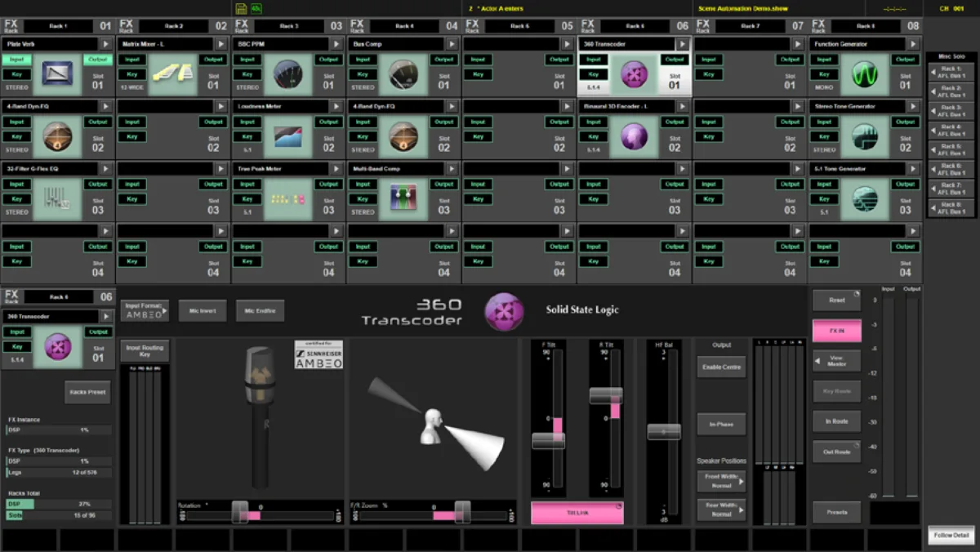Open the Multi-Band Comp icon
Image resolution: width=980 pixels, height=552 pixels.
tap(403, 199)
